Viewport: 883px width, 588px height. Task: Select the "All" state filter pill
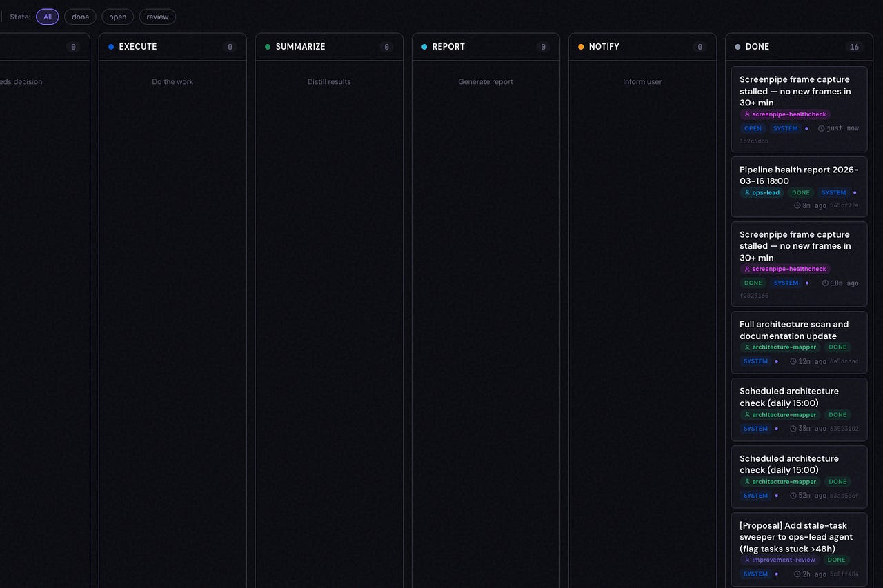pyautogui.click(x=48, y=17)
